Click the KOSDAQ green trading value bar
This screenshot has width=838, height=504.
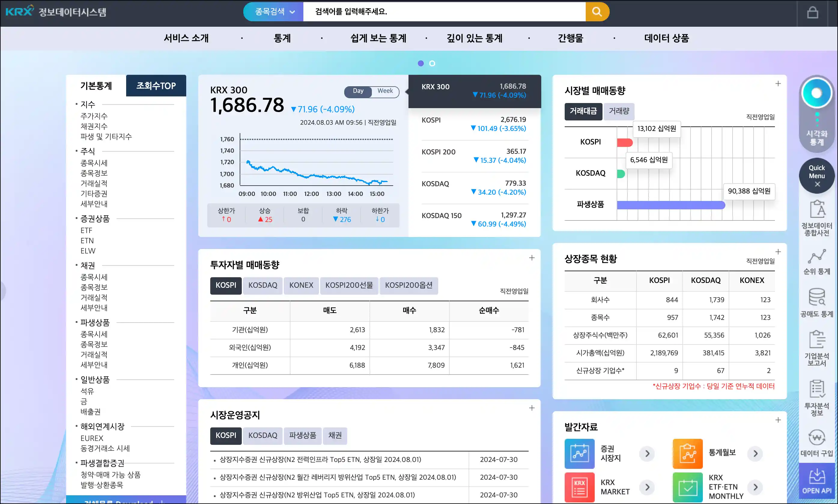pos(621,174)
